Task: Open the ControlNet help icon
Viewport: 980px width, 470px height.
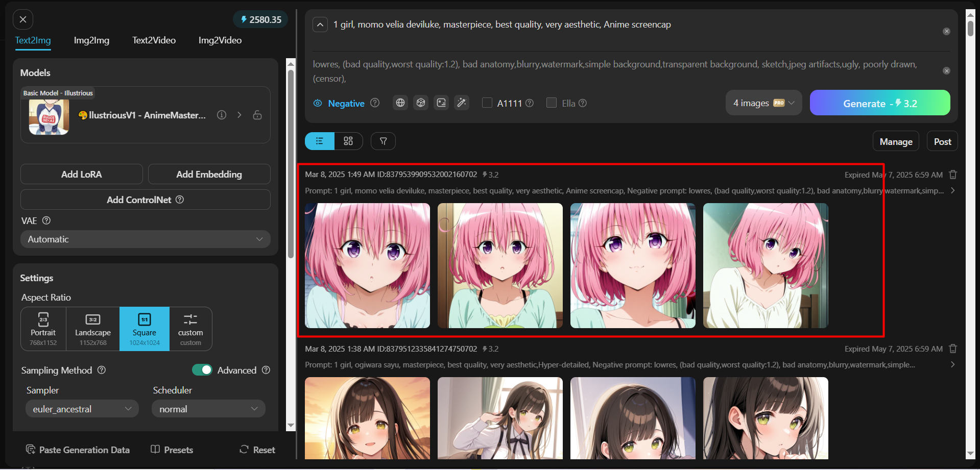Action: coord(180,200)
